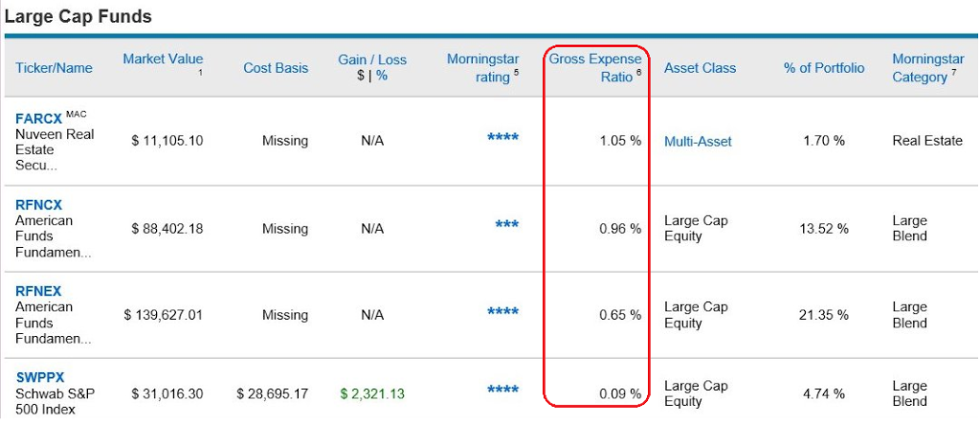Click Large Cap Equity for SWPPX
980x424 pixels.
(x=696, y=393)
